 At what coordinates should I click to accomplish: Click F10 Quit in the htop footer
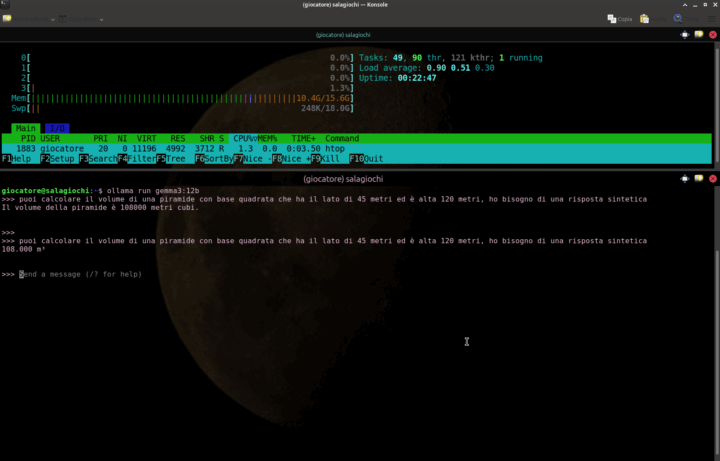366,159
